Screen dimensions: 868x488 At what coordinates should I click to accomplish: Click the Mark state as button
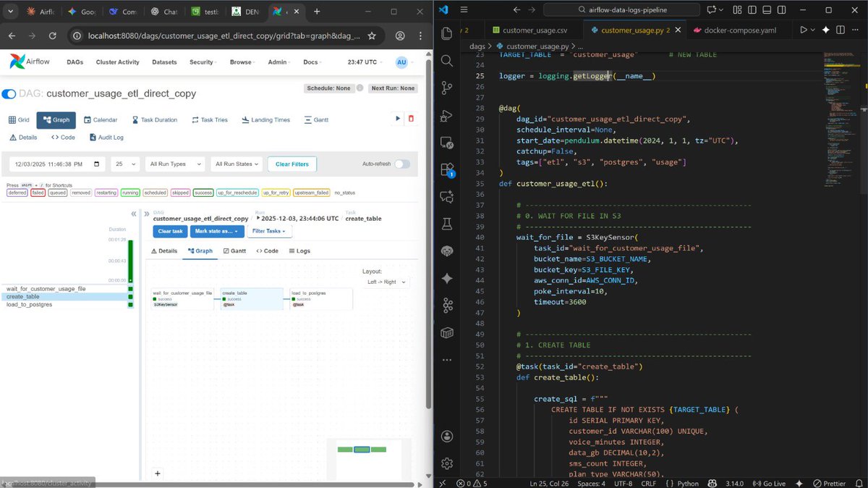216,231
